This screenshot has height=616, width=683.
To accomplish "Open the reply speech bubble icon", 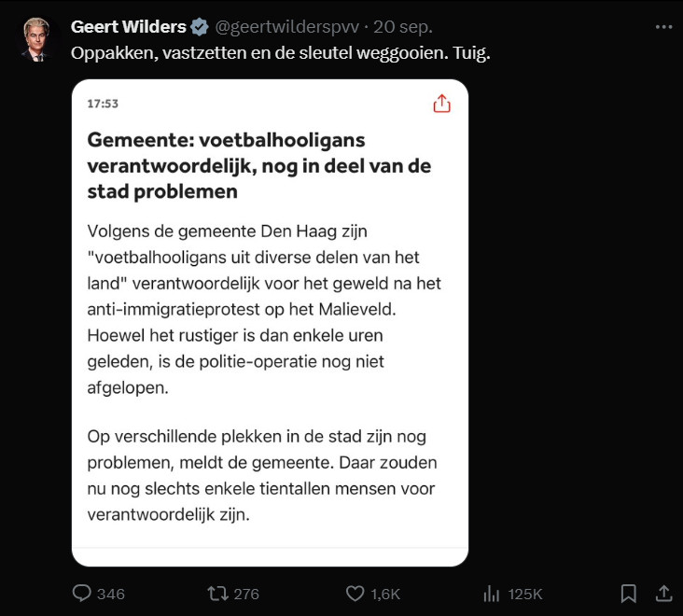I will tap(82, 594).
